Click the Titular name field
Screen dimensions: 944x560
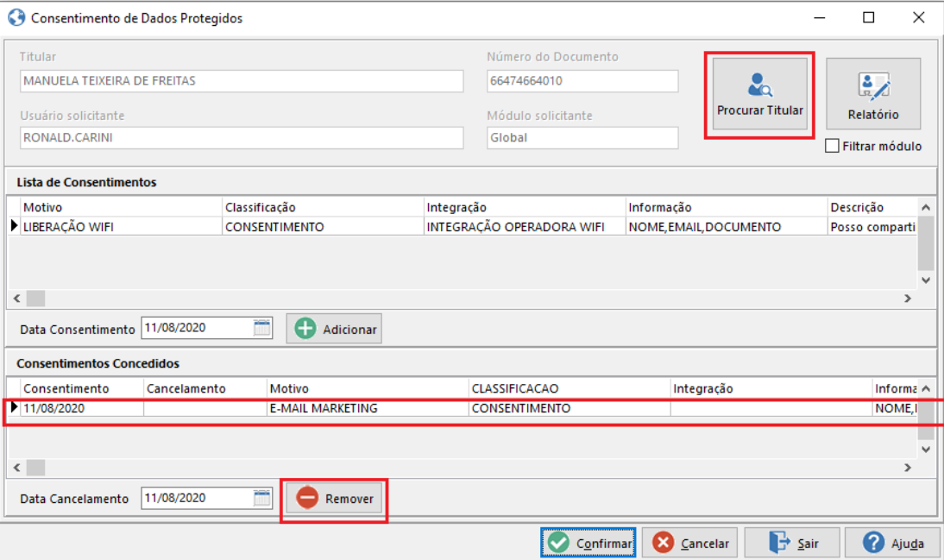click(x=242, y=81)
